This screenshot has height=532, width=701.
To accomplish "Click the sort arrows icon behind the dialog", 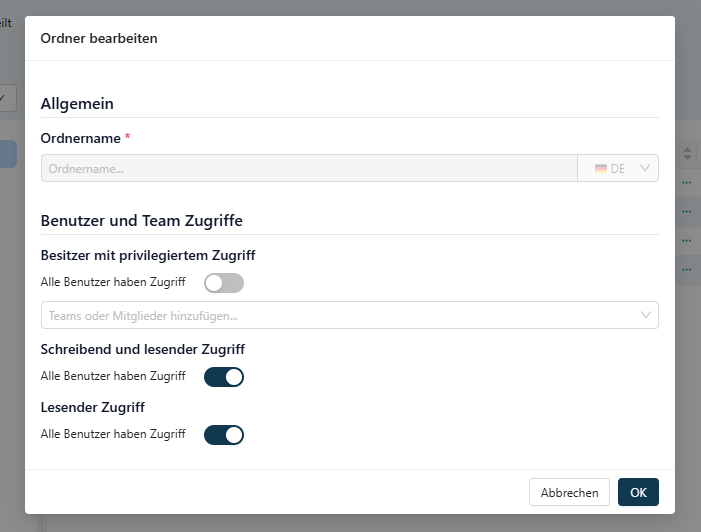I will point(687,154).
